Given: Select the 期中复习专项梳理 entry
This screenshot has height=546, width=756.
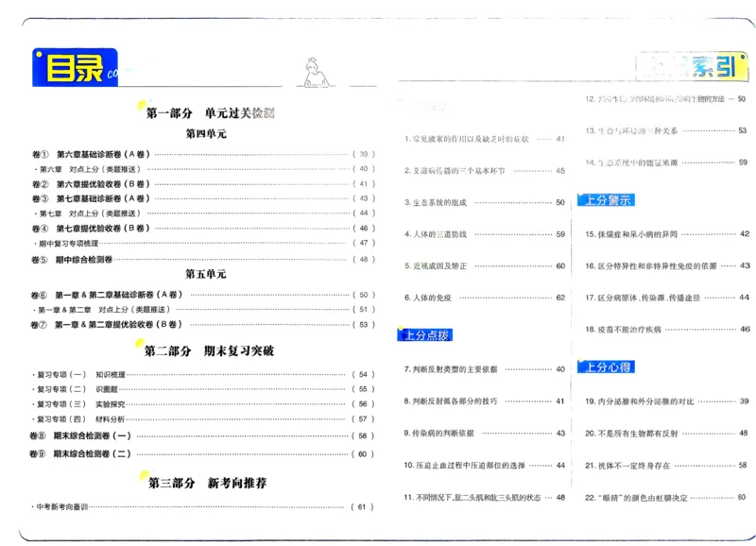Looking at the screenshot, I should click(x=203, y=244).
